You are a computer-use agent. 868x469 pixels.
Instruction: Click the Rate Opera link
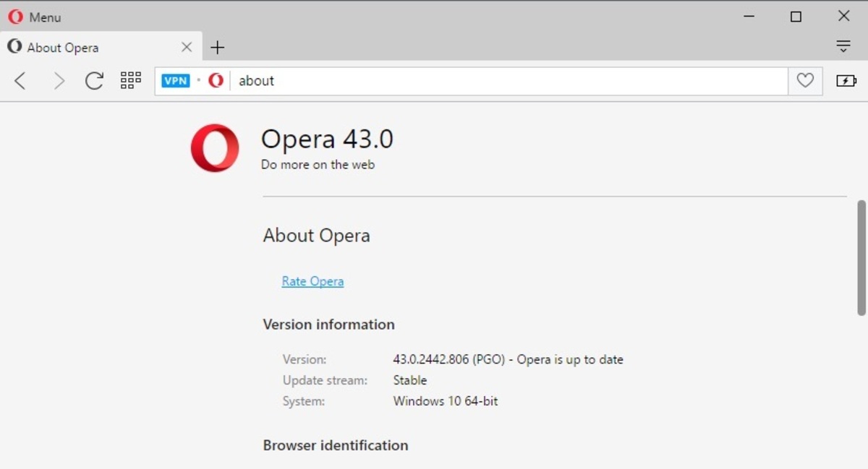(312, 281)
